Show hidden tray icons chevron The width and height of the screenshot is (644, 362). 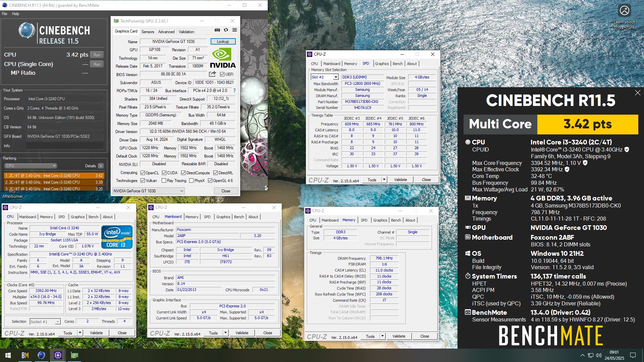(x=582, y=355)
